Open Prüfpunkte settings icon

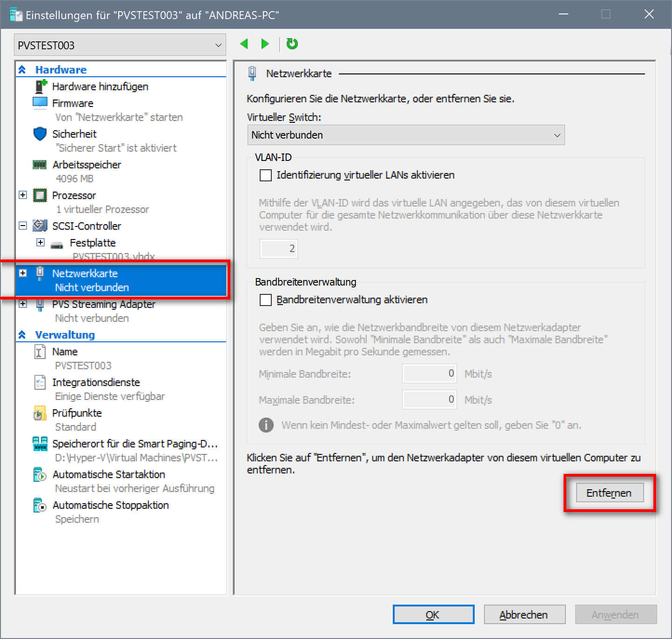(40, 413)
